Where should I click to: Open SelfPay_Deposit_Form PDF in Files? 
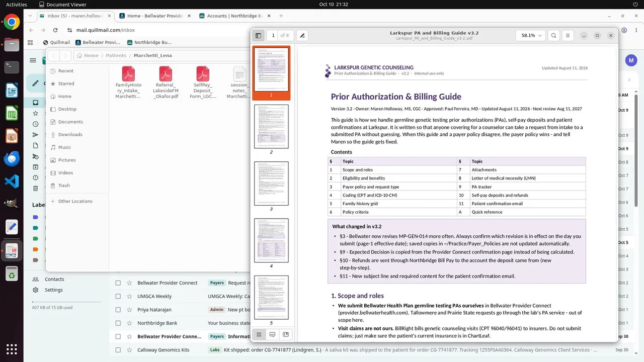pos(203,83)
